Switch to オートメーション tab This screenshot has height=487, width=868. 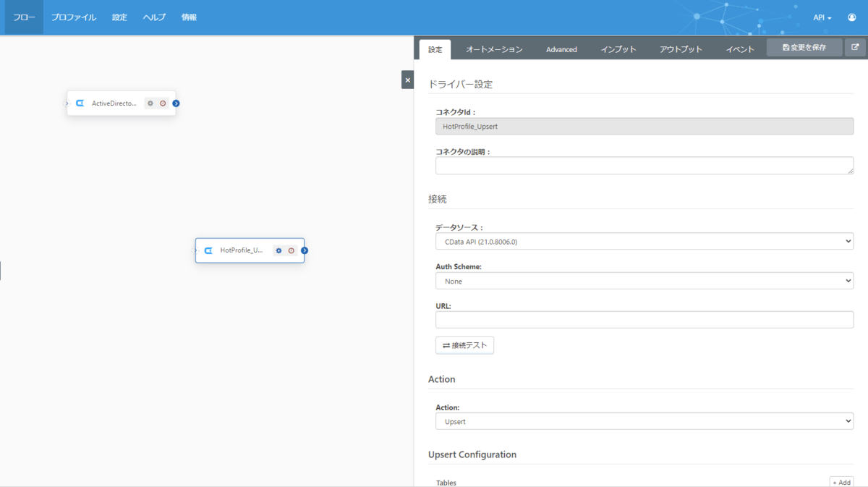494,49
